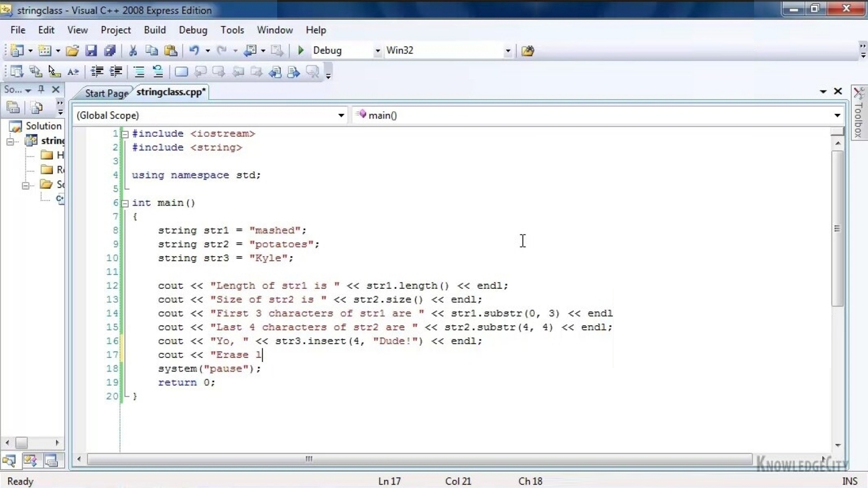This screenshot has height=488, width=868.
Task: Switch to the Start Page tab
Action: tap(106, 93)
